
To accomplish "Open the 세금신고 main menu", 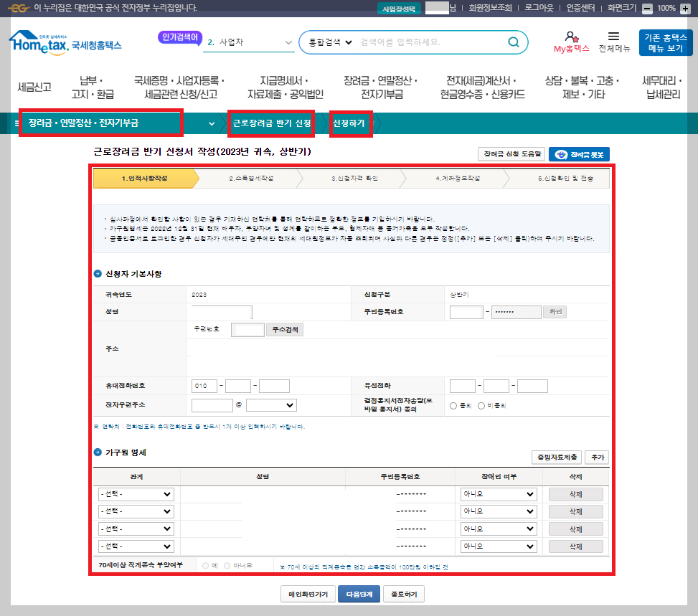I will pyautogui.click(x=34, y=87).
